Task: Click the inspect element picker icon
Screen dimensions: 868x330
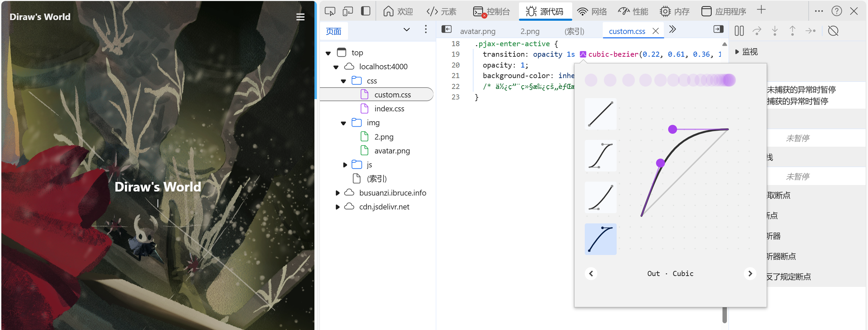Action: click(x=330, y=12)
